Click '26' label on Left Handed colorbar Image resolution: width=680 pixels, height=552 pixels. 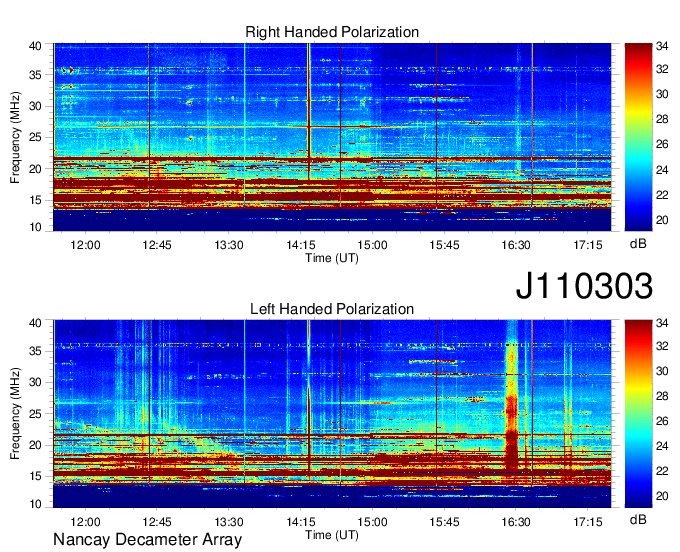(662, 421)
